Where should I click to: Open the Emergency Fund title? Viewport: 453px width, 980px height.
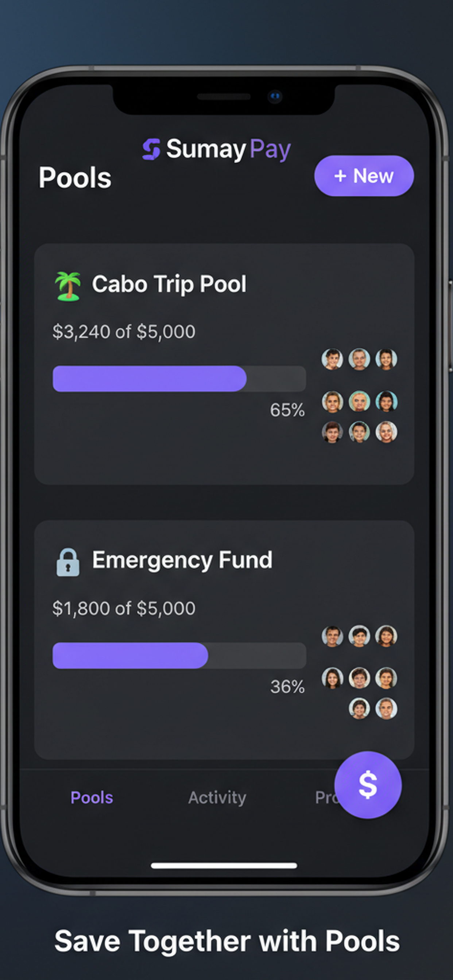click(x=182, y=560)
